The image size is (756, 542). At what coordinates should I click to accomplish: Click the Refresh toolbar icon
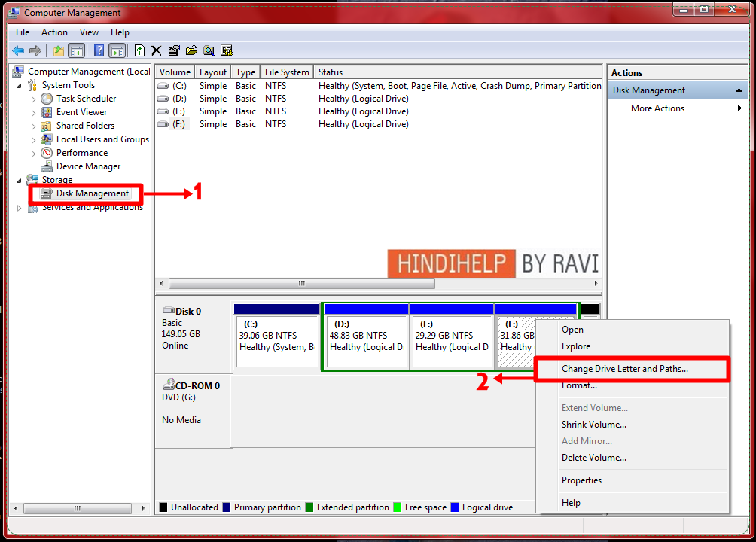(x=139, y=50)
